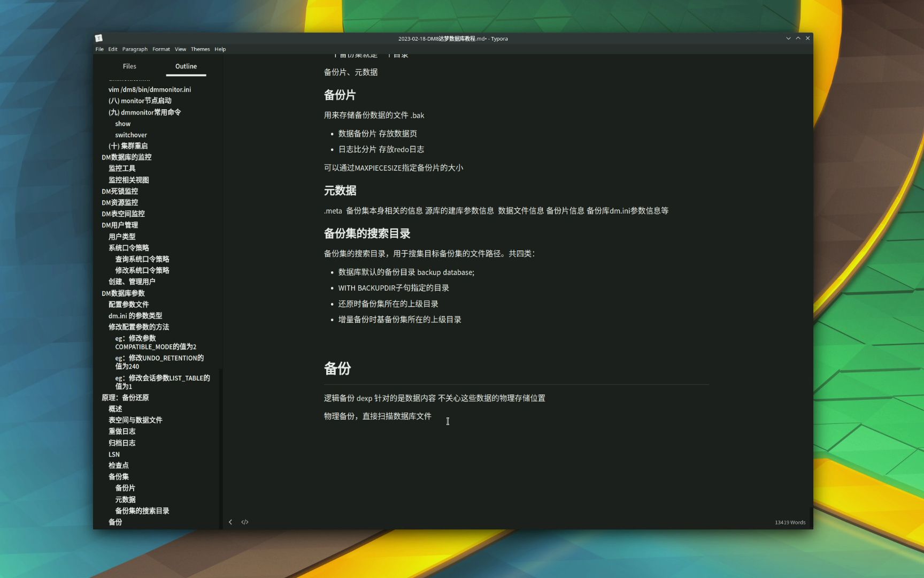
Task: Go to 配置参数文件 in outline
Action: point(129,305)
